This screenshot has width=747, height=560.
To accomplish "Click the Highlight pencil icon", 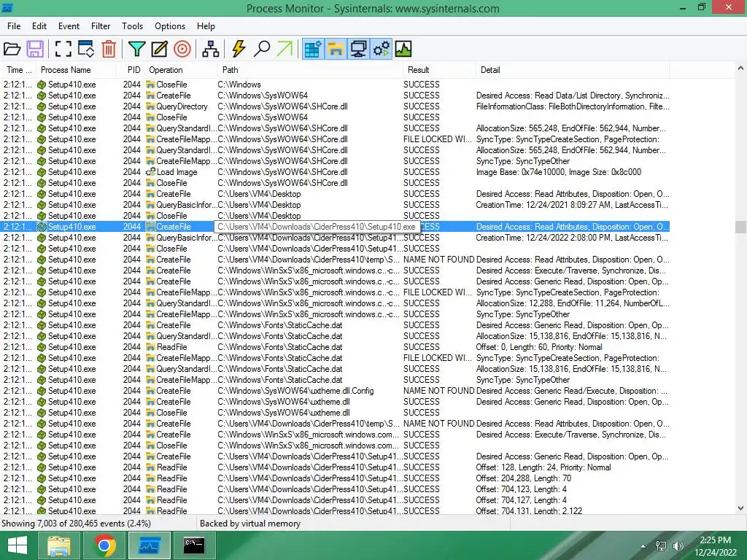I will point(160,49).
